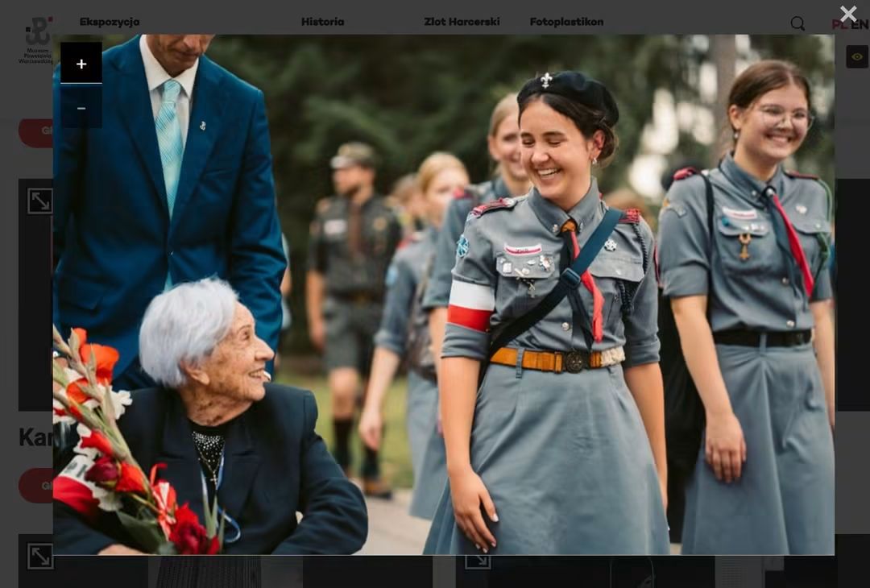Click the lower red pill button
This screenshot has width=870, height=588.
(x=35, y=486)
